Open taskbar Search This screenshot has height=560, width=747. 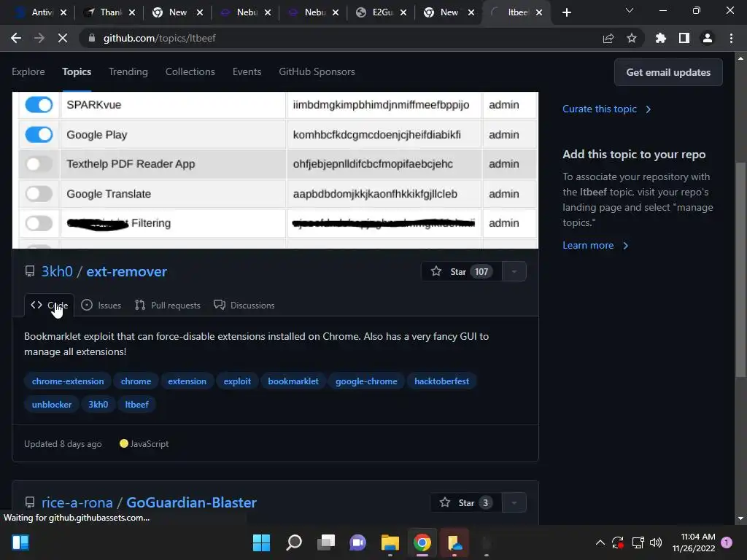tap(294, 542)
